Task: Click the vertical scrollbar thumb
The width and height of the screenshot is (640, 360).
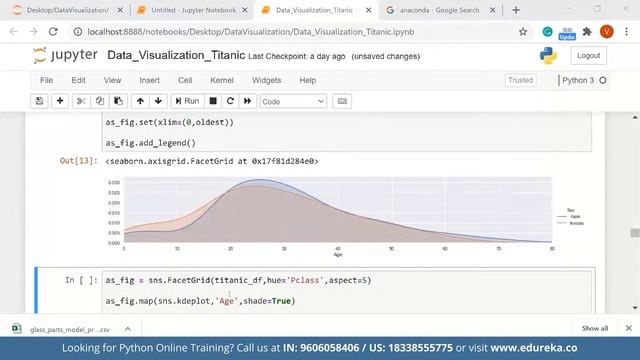Action: [x=635, y=233]
